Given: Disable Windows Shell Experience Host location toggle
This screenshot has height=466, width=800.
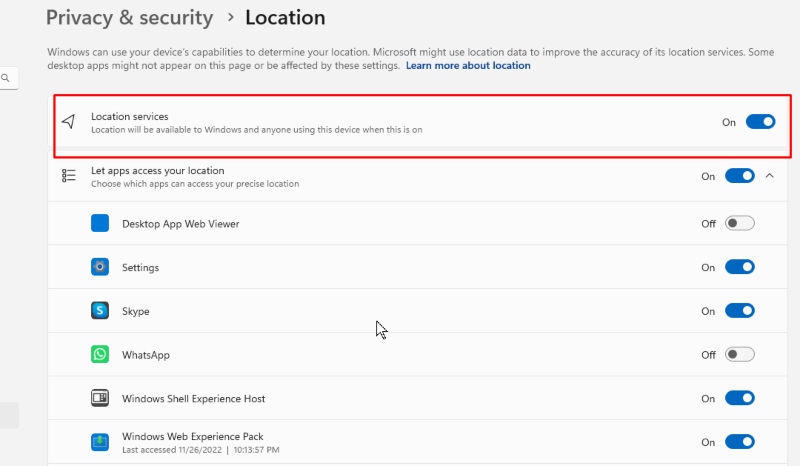Looking at the screenshot, I should click(739, 398).
